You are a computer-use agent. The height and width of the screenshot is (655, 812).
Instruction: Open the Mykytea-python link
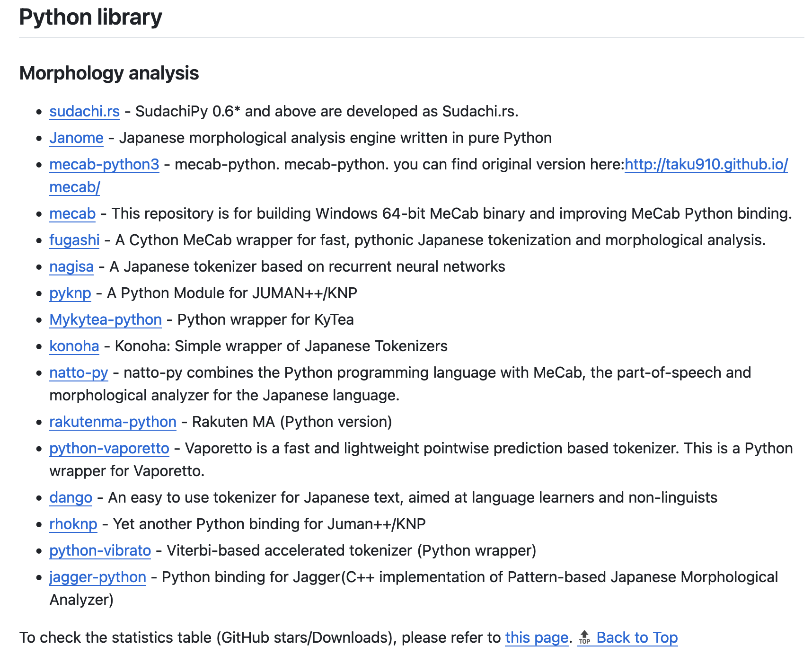[x=106, y=319]
